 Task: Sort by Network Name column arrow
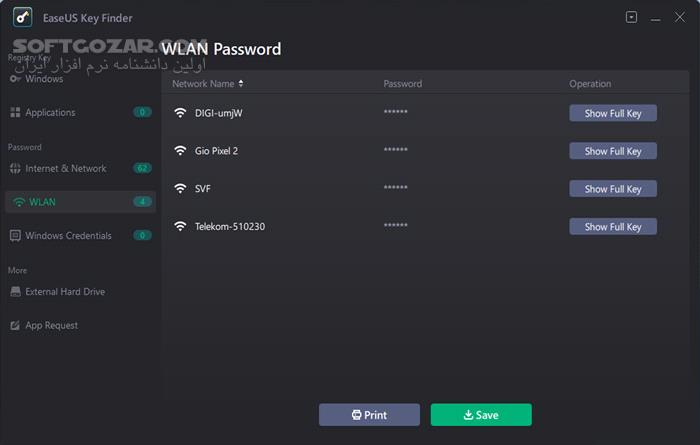pyautogui.click(x=241, y=83)
